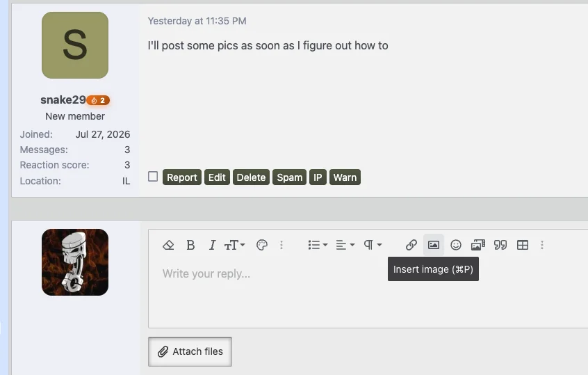Insert a link with chain icon

click(x=411, y=245)
